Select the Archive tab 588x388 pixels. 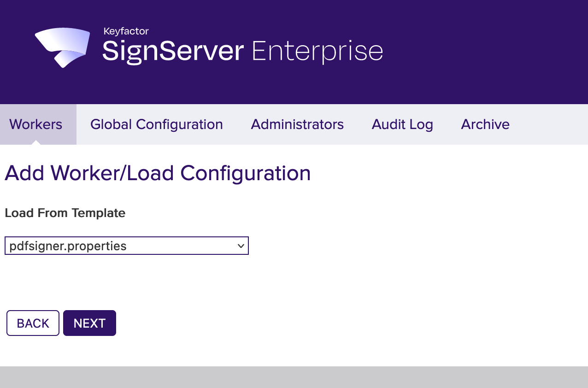click(x=485, y=124)
